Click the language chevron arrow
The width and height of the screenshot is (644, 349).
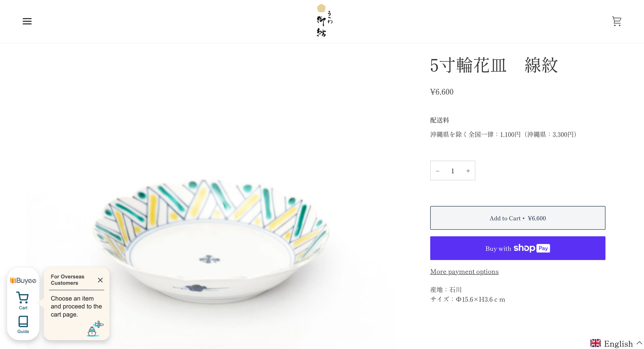tap(639, 343)
